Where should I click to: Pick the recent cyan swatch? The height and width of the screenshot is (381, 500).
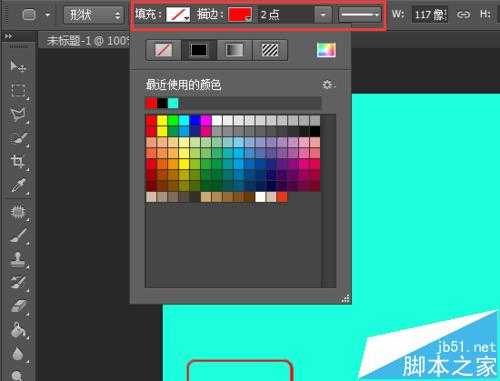(173, 103)
